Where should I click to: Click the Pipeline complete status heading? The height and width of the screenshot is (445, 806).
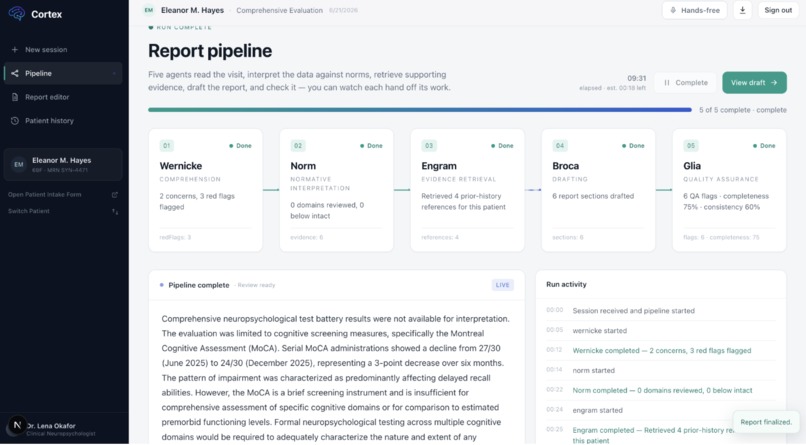click(198, 285)
